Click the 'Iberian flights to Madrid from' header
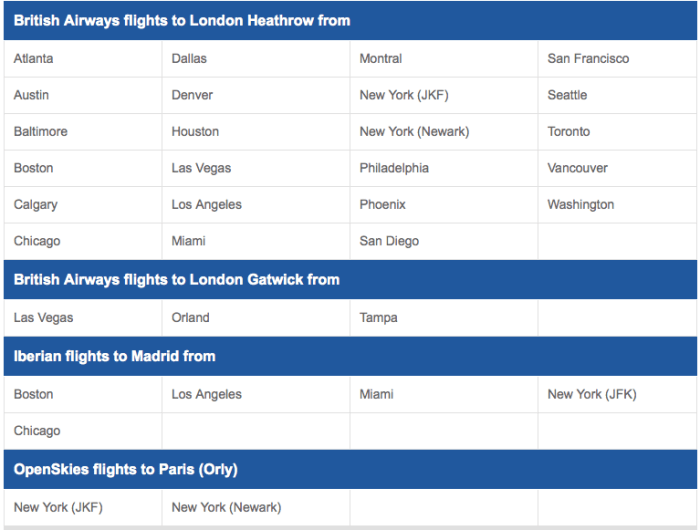Viewport: 700px width, 530px height. tap(115, 356)
